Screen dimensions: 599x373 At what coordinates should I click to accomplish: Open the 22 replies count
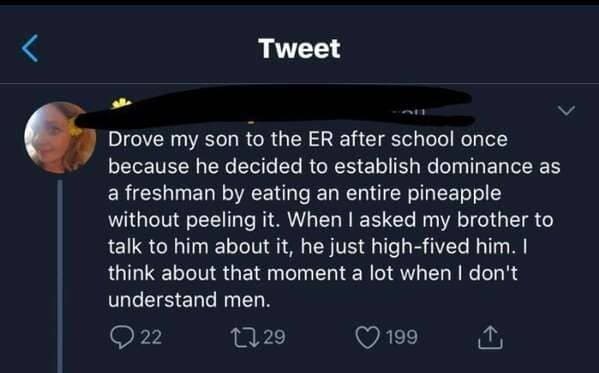[x=151, y=337]
